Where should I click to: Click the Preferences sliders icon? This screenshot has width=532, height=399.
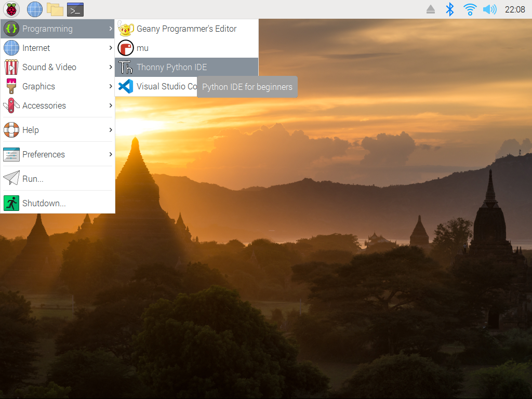(x=11, y=154)
